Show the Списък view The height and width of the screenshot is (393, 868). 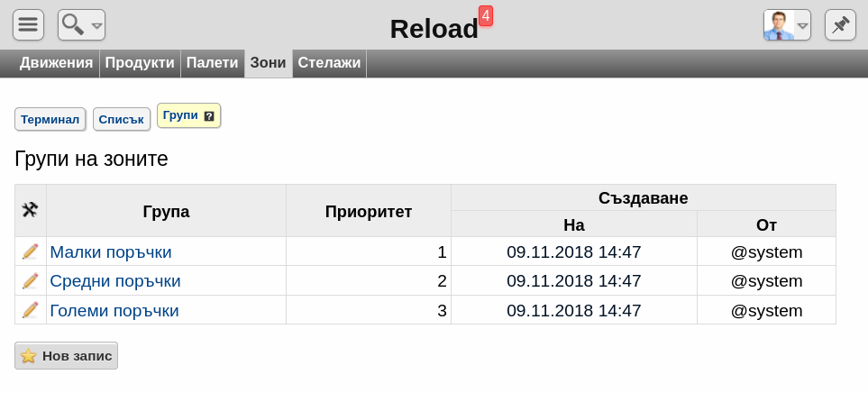click(x=122, y=119)
